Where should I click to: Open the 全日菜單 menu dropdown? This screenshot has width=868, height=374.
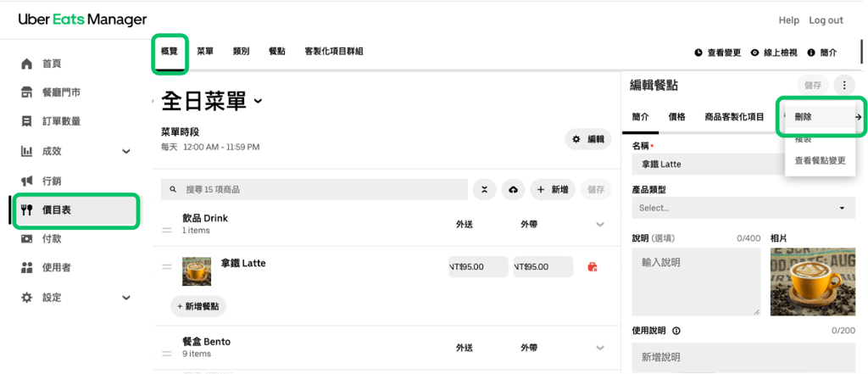(x=258, y=102)
